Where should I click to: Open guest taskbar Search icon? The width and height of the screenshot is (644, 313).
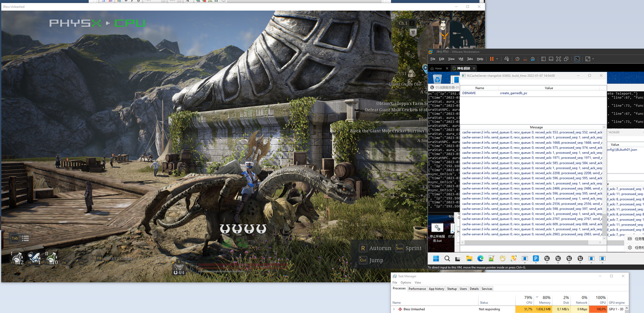447,259
